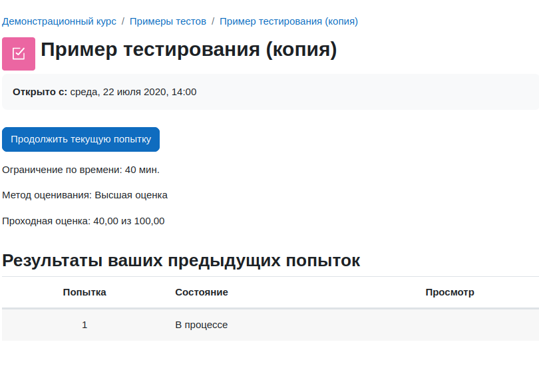
Task: Click the slash after 'Примеры тестов'
Action: tap(213, 21)
